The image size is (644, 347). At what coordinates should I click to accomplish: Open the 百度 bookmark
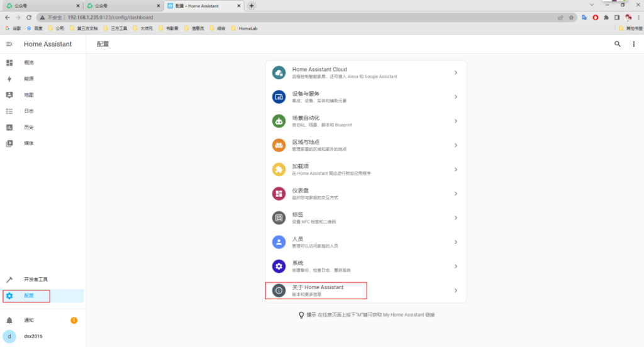click(x=35, y=28)
